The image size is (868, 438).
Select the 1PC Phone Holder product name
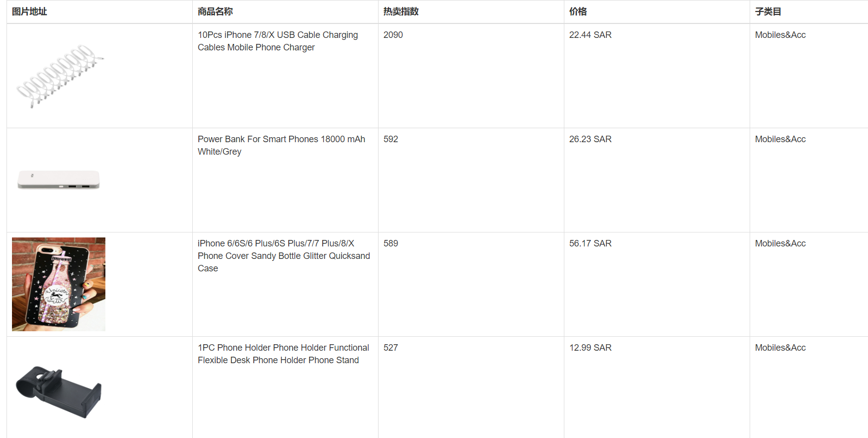point(283,354)
